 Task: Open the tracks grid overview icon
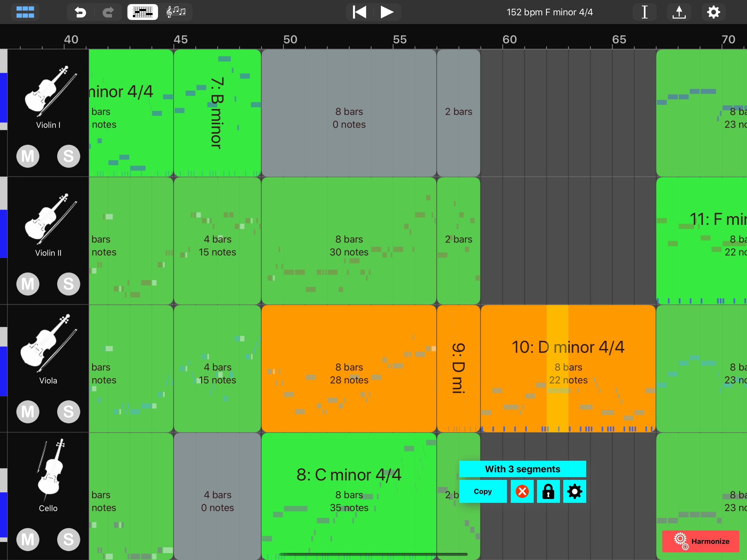coord(25,12)
